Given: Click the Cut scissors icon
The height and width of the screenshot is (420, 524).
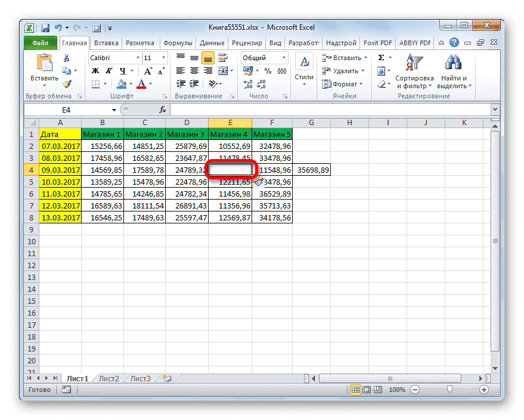Looking at the screenshot, I should (67, 57).
